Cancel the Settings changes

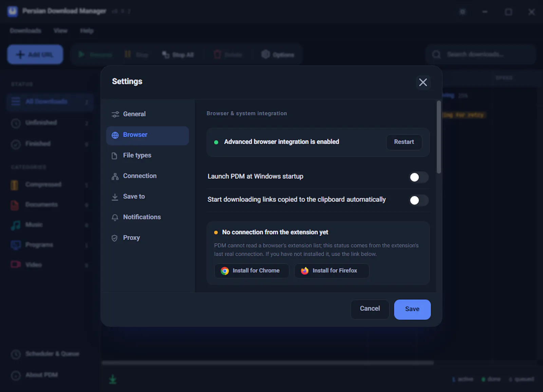tap(370, 309)
